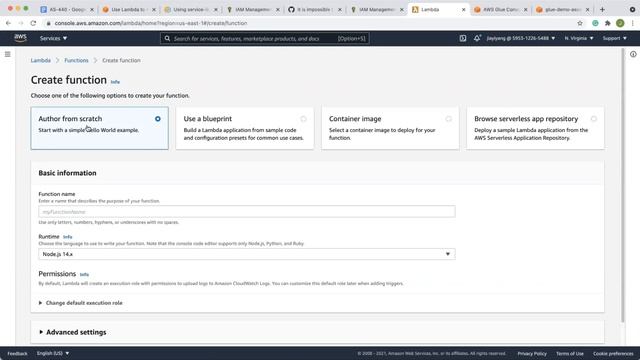The width and height of the screenshot is (640, 360).
Task: Select Author from scratch radio button
Action: [158, 119]
